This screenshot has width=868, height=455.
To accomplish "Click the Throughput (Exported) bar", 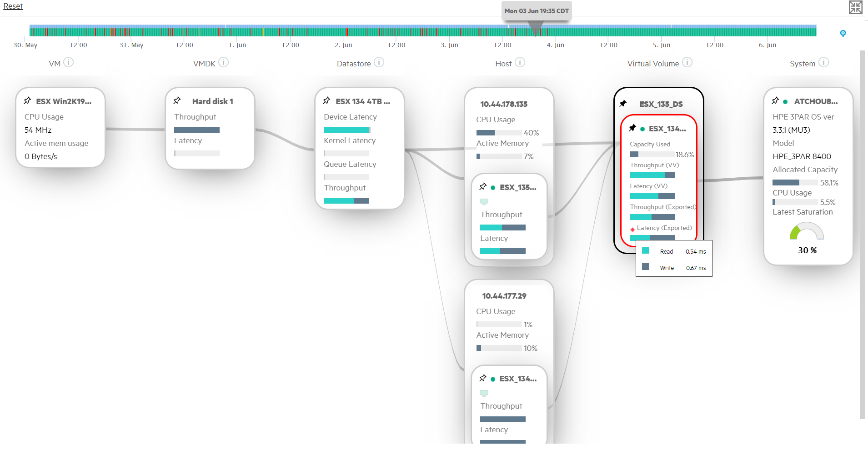I will pyautogui.click(x=652, y=217).
